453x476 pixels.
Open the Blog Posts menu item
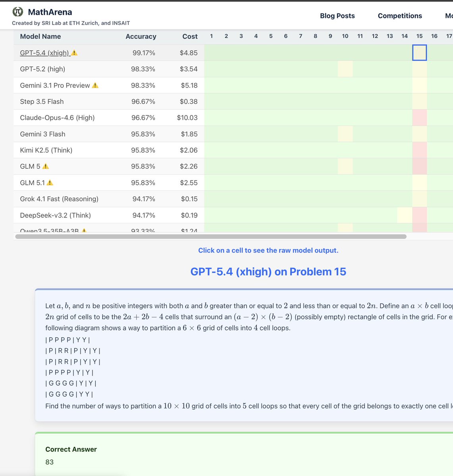click(337, 16)
